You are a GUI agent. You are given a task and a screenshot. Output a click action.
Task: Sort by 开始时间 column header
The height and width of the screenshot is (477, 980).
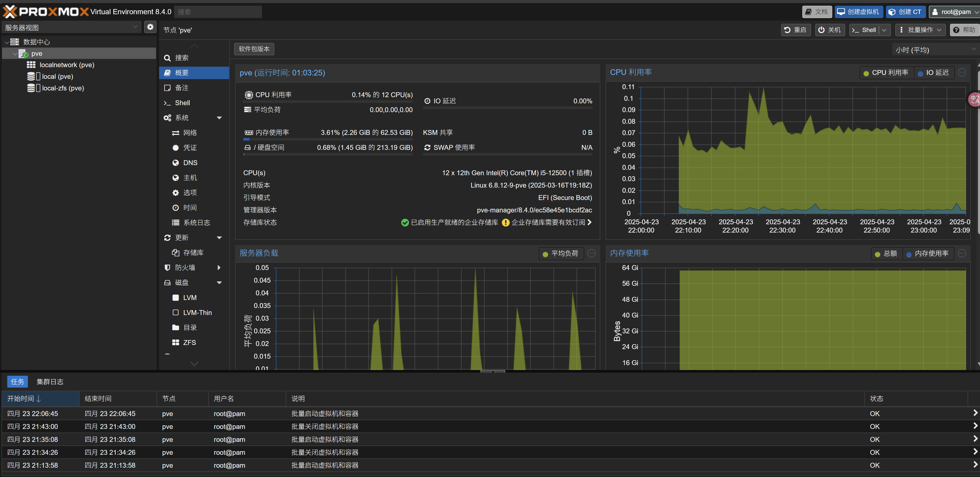(x=41, y=399)
